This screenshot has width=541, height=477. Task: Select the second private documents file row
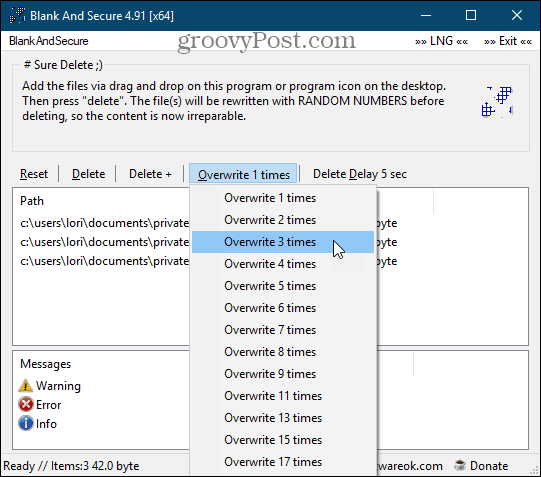105,242
